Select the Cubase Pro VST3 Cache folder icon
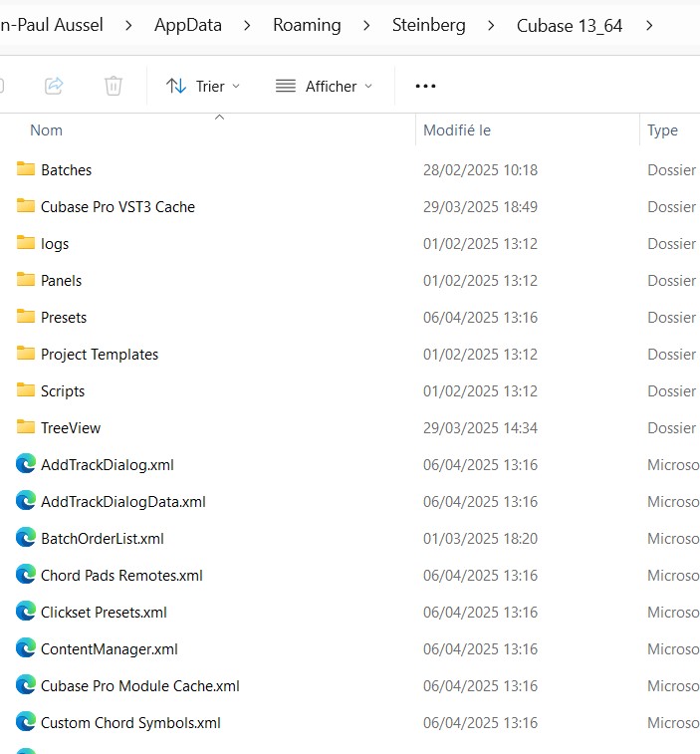Viewport: 700px width, 754px height. 26,206
